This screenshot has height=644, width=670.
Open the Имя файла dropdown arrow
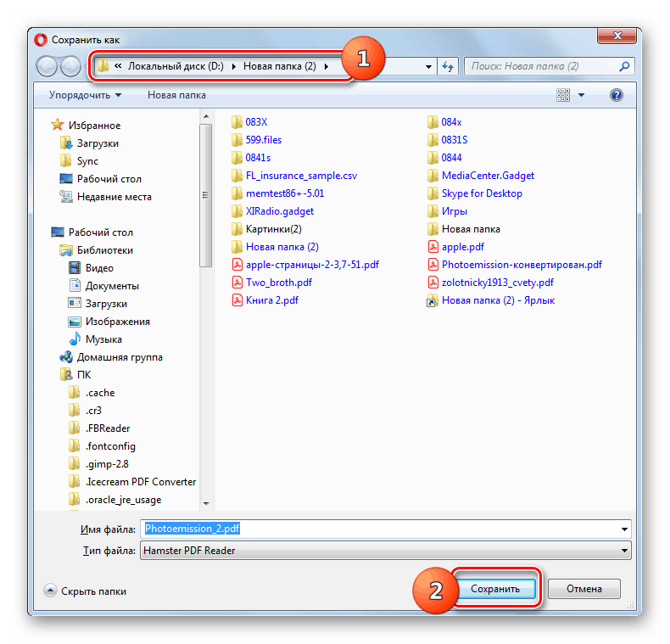624,529
